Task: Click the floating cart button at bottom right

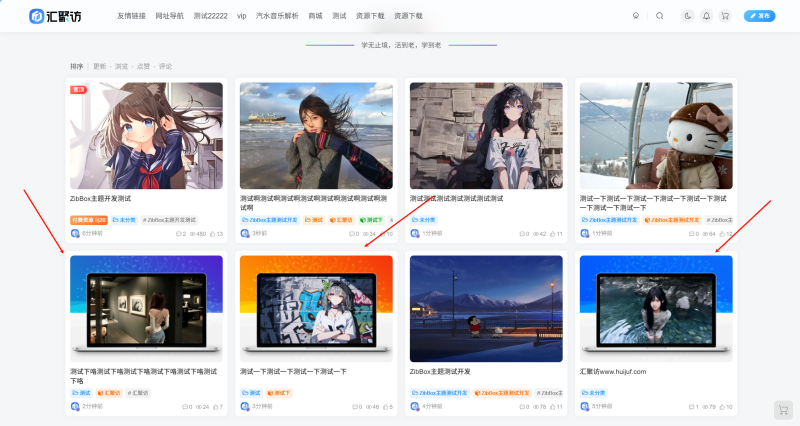Action: coord(783,410)
